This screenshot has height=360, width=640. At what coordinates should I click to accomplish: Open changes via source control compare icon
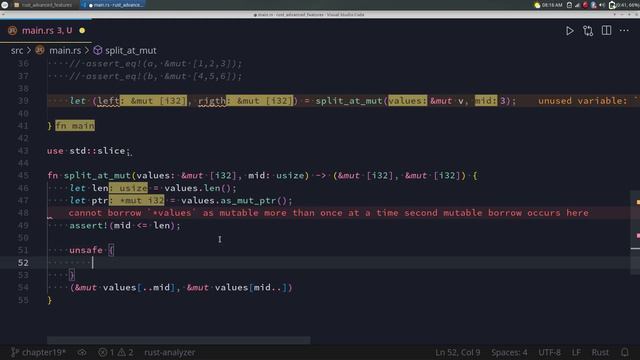click(x=588, y=31)
